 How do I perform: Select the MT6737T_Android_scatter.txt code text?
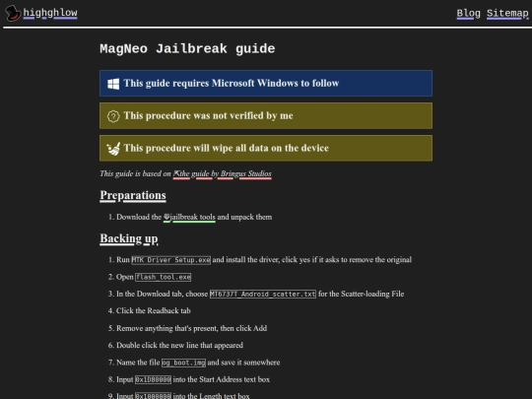(x=263, y=294)
